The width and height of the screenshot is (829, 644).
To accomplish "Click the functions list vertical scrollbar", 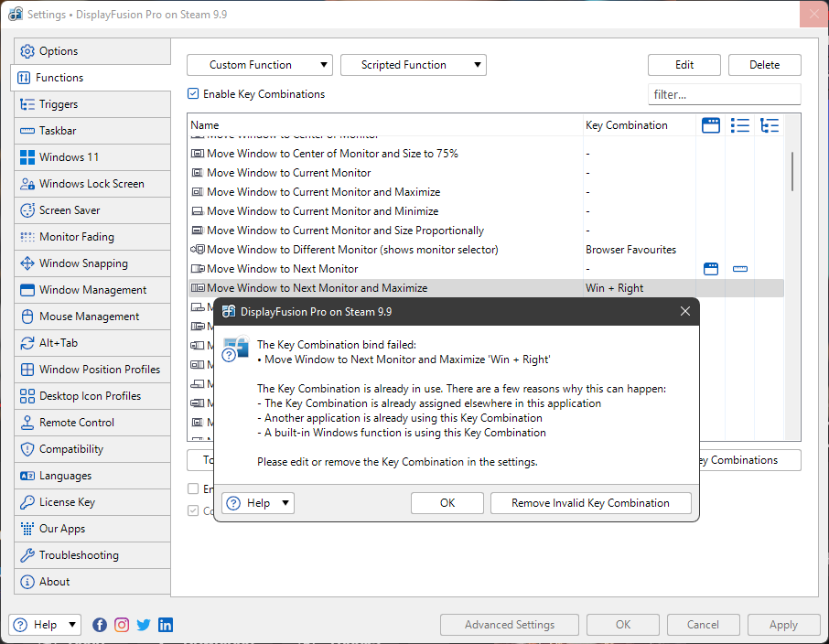I will [x=791, y=172].
